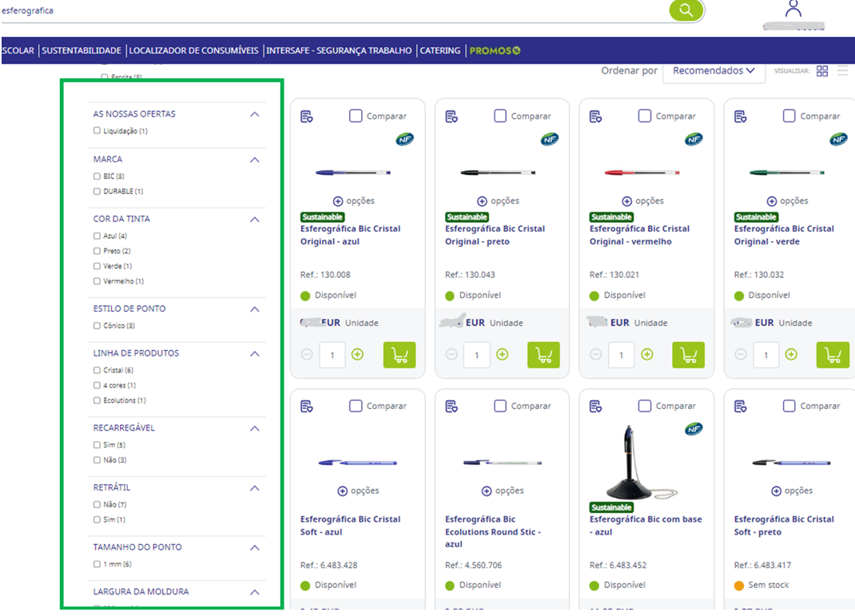Save Bic Cristal Original vermelho to favorites list

[596, 116]
